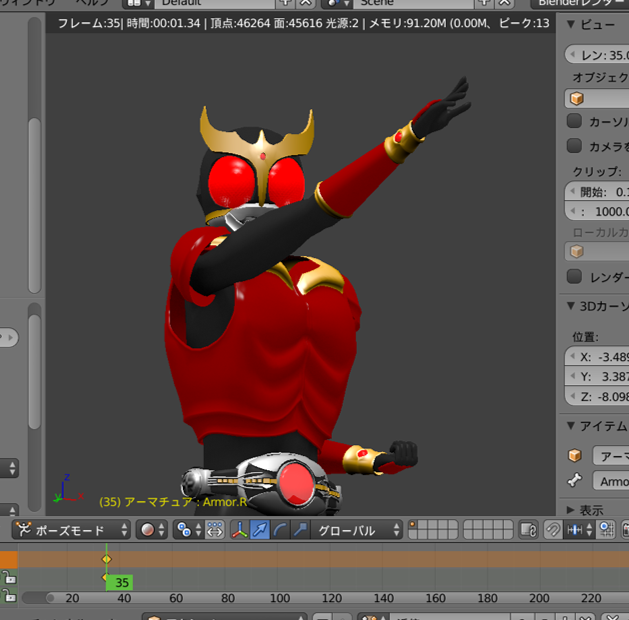This screenshot has height=620, width=629.
Task: Select the orange summary channel header
Action: [x=9, y=559]
